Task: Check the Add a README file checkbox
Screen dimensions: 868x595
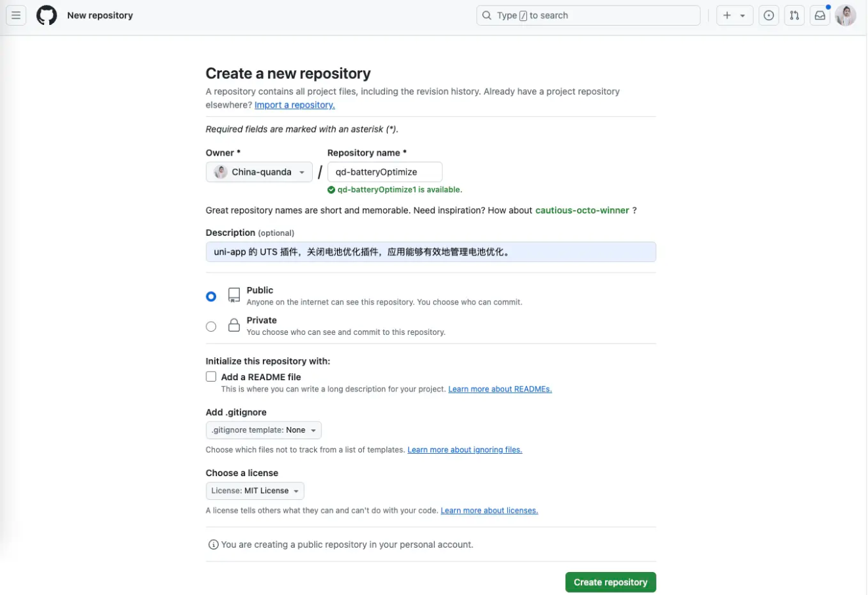Action: (x=211, y=376)
